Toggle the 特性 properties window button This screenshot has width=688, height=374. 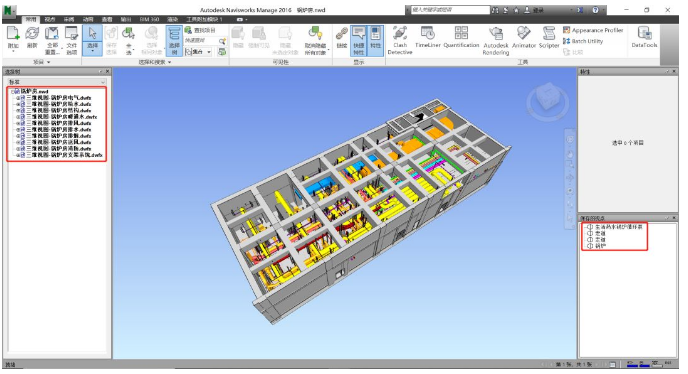point(375,40)
